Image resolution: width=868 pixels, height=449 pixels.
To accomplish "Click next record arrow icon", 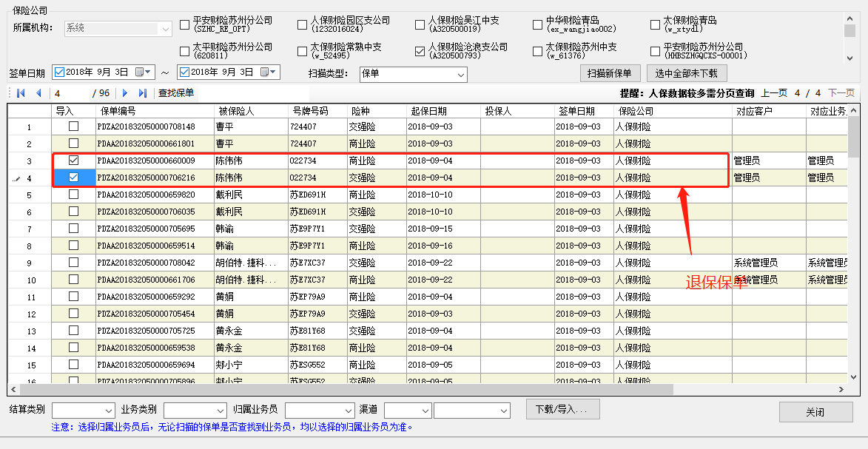I will click(x=125, y=93).
